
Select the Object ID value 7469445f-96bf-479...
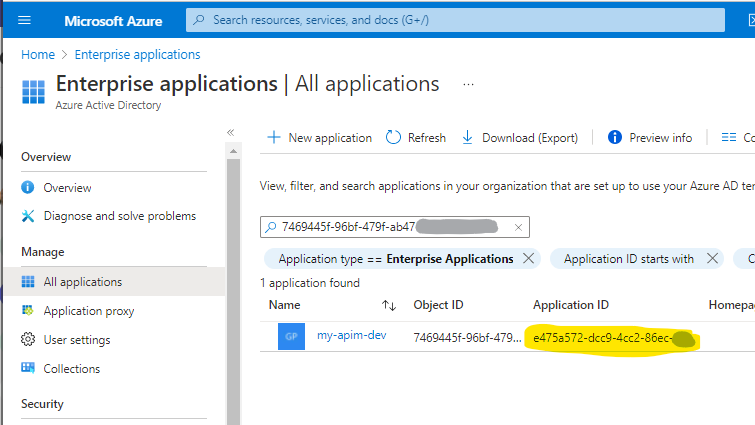(x=467, y=338)
